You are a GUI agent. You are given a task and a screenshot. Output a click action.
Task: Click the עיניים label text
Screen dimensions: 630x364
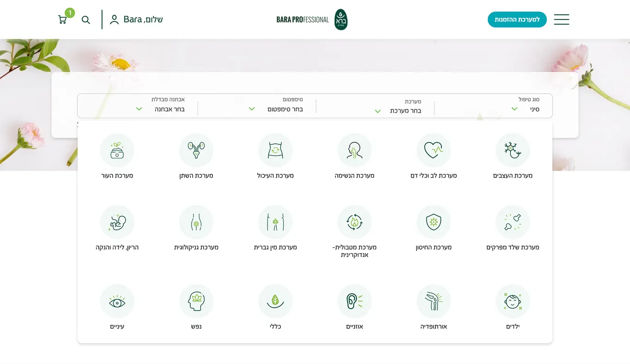point(117,327)
